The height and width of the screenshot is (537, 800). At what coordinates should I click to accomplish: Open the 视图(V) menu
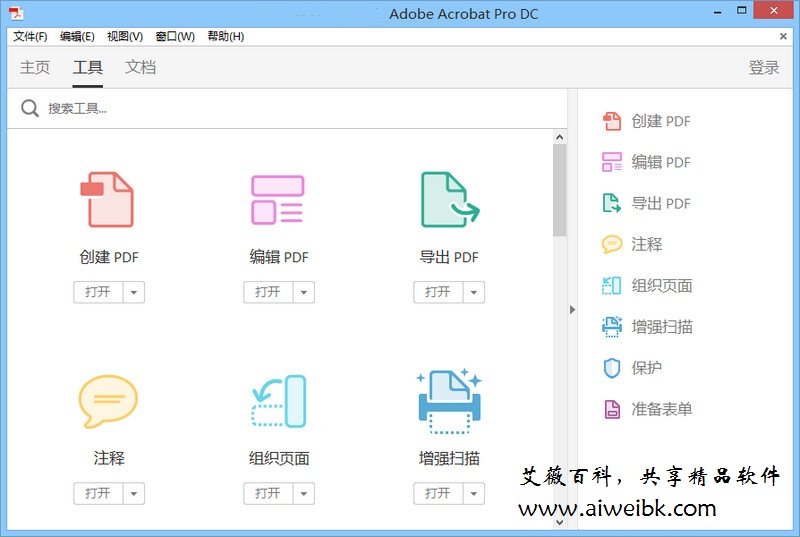coord(125,36)
